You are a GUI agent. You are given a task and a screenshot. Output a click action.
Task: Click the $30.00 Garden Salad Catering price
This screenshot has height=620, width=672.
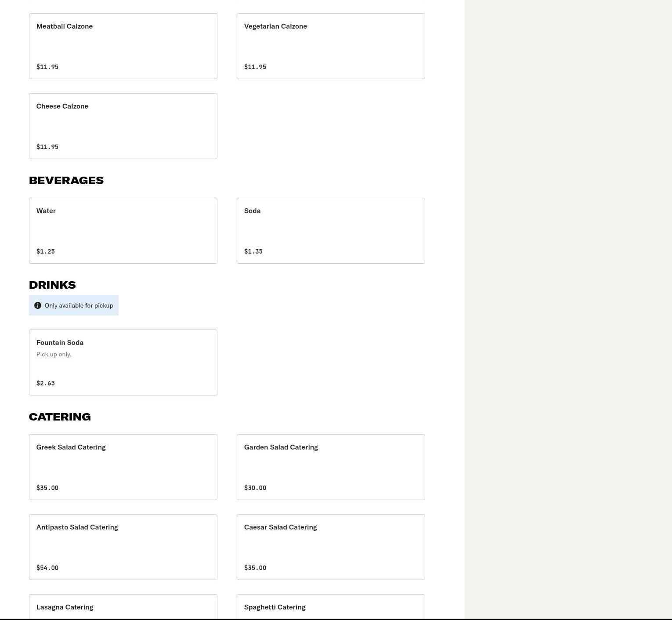click(255, 488)
